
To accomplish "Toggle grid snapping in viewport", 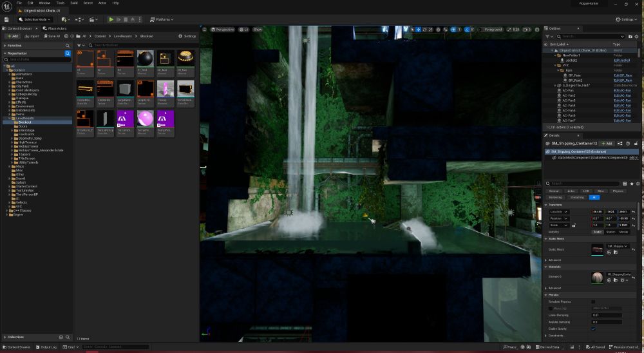I will [453, 30].
